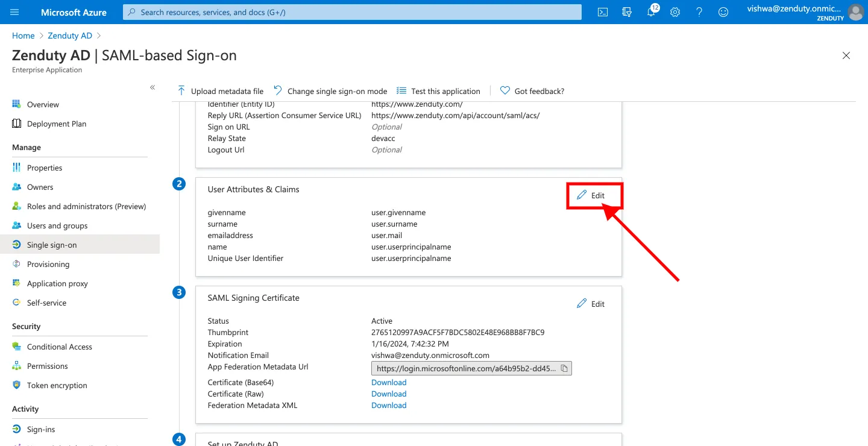Open the help question mark

699,12
